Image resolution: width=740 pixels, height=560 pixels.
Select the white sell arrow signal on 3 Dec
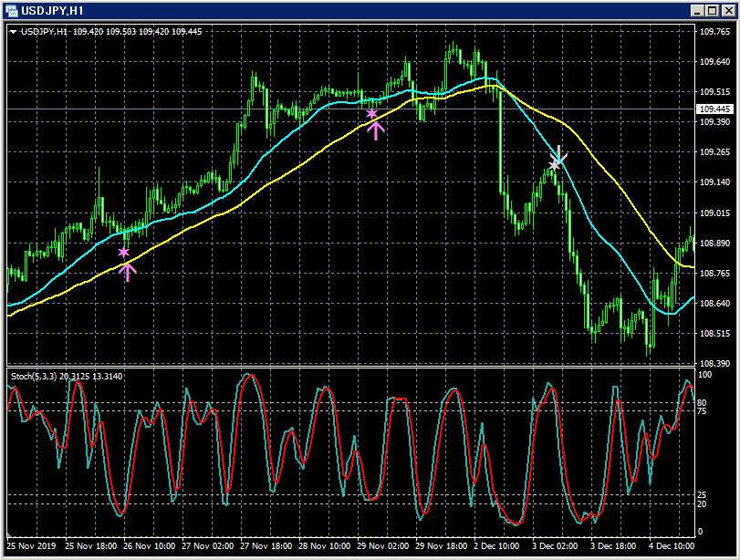coord(558,154)
